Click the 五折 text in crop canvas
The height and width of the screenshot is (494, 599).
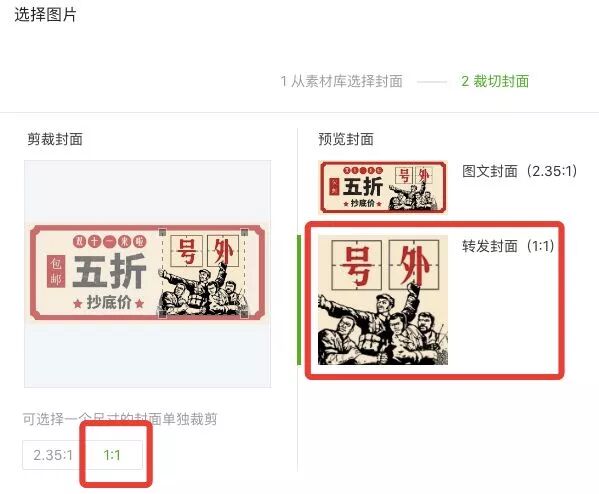tap(110, 271)
